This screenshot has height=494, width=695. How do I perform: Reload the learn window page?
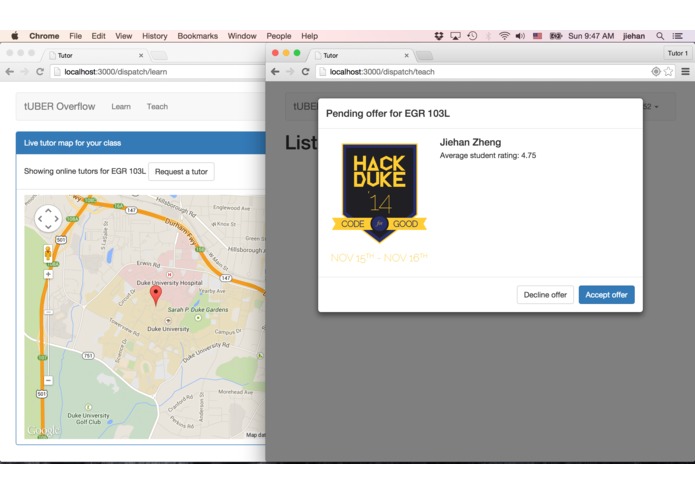point(40,71)
